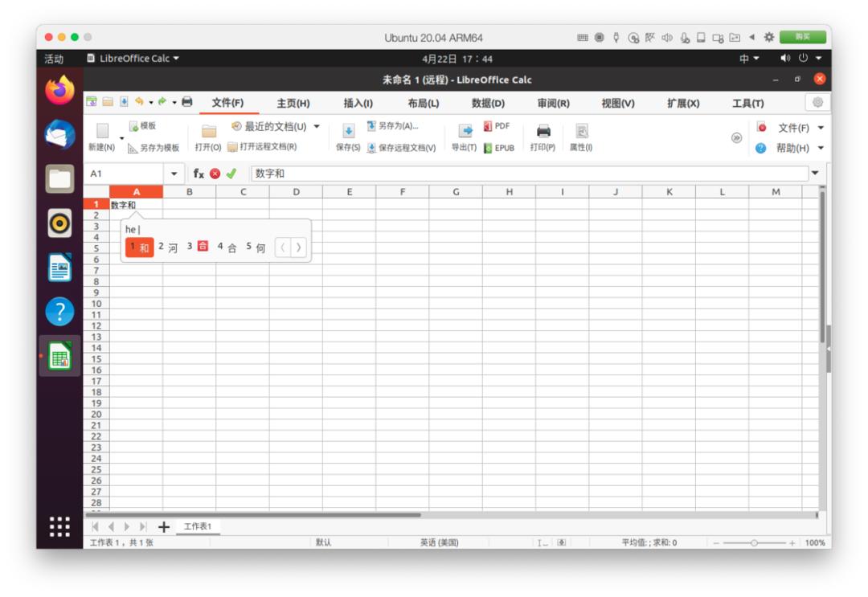868x597 pixels.
Task: Click the Print (打印) icon in ribbon
Action: pos(543,131)
